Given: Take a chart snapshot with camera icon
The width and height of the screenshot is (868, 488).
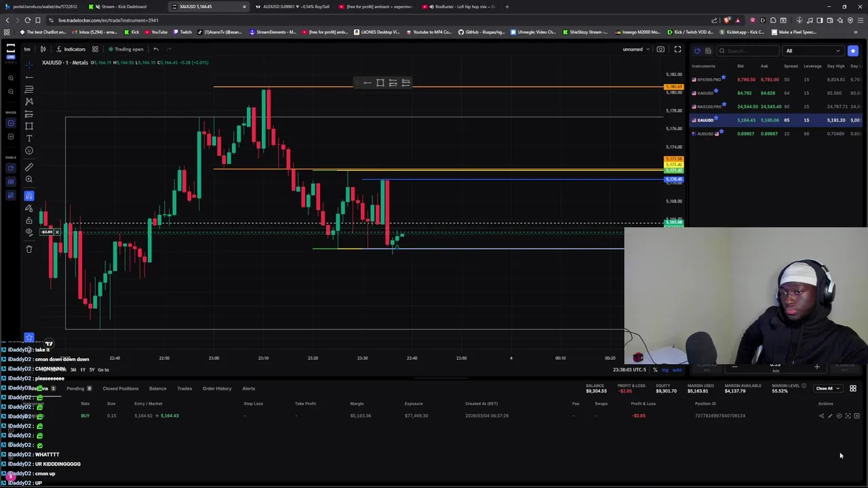Looking at the screenshot, I should click(x=660, y=49).
